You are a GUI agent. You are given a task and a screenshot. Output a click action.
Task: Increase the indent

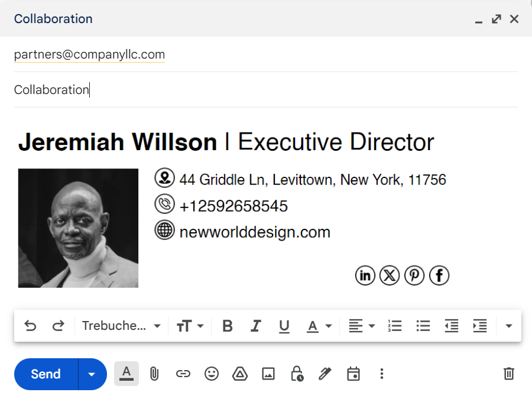click(480, 326)
